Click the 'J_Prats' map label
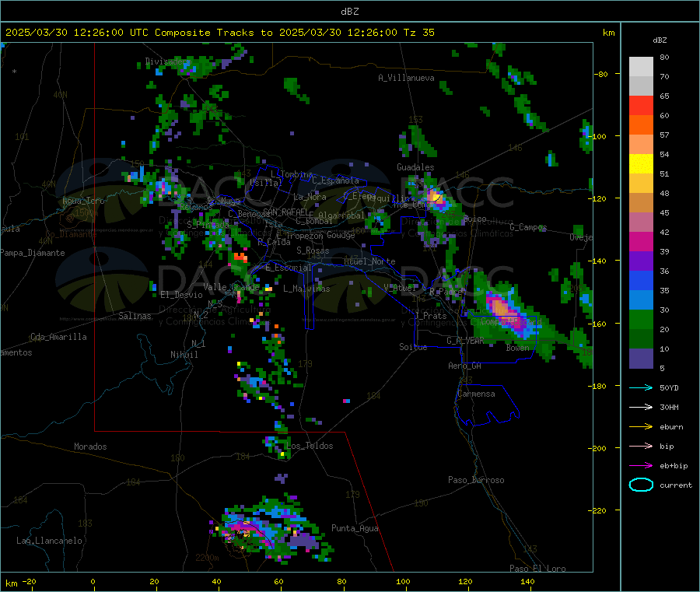The image size is (700, 592). click(x=431, y=316)
